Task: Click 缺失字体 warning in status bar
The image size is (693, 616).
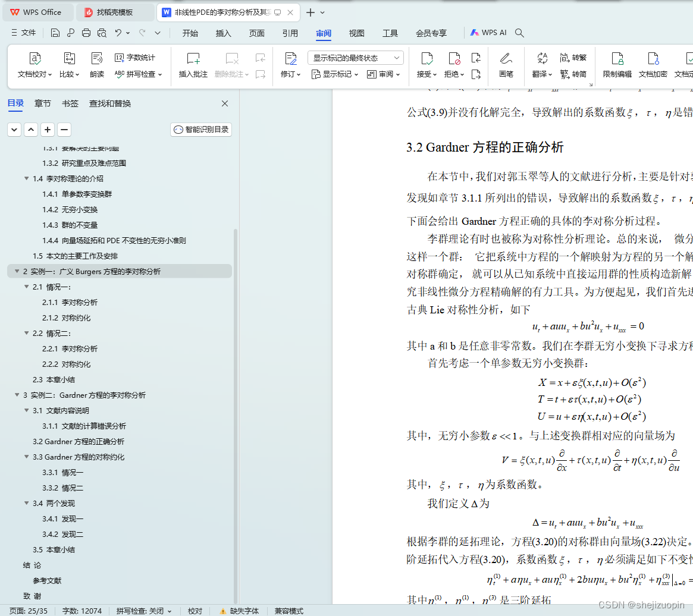Action: click(239, 611)
